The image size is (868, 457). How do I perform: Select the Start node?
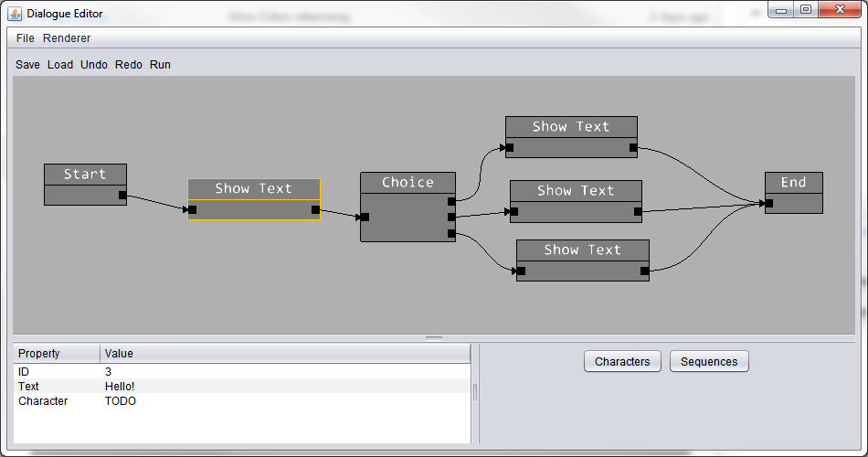pyautogui.click(x=85, y=175)
